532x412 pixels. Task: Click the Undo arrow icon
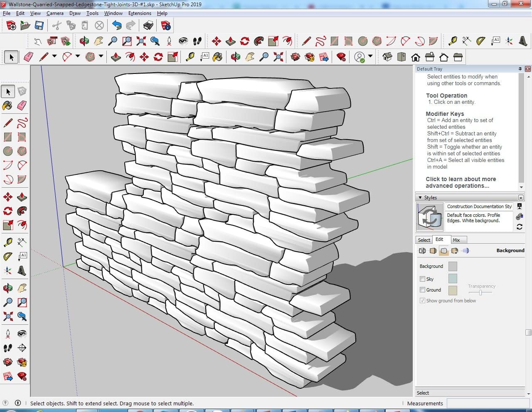click(117, 26)
